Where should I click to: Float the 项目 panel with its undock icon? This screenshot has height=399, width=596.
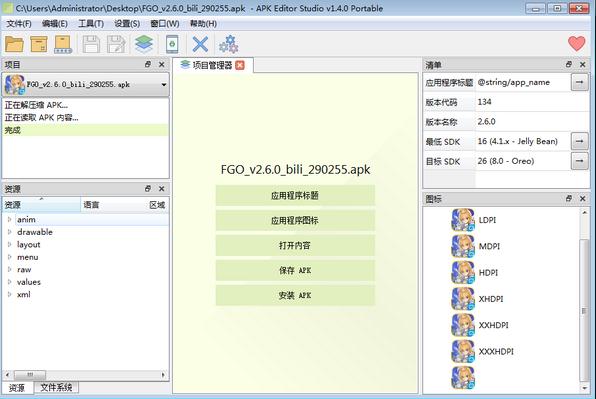pyautogui.click(x=148, y=64)
